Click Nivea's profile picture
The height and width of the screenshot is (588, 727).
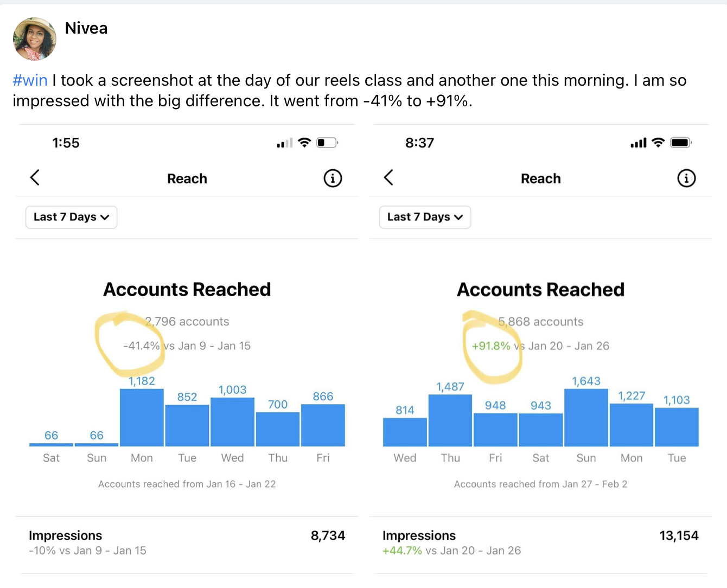pyautogui.click(x=35, y=39)
